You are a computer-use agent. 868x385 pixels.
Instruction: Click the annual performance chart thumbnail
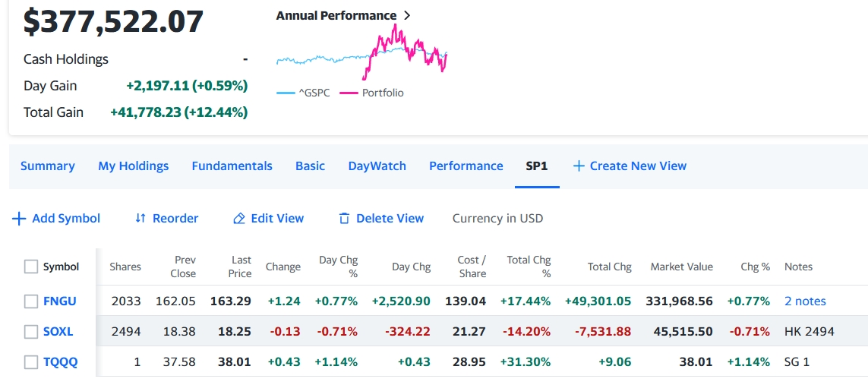pyautogui.click(x=361, y=53)
